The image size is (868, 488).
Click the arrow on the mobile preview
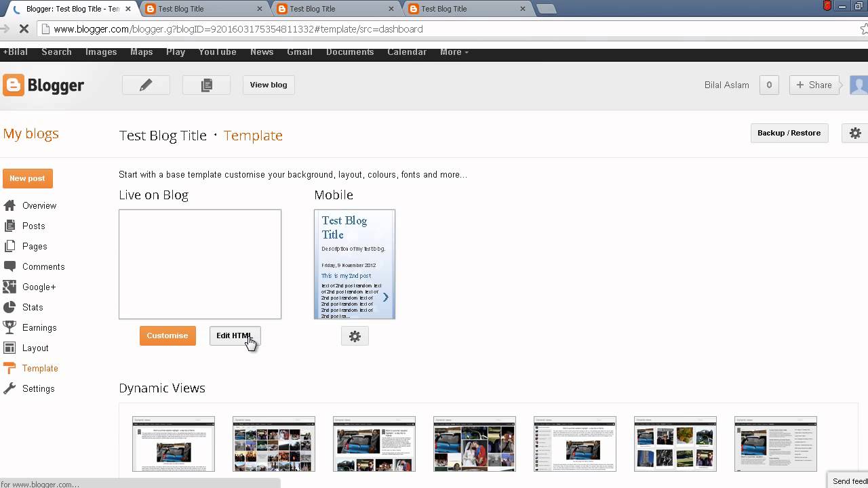(x=386, y=297)
